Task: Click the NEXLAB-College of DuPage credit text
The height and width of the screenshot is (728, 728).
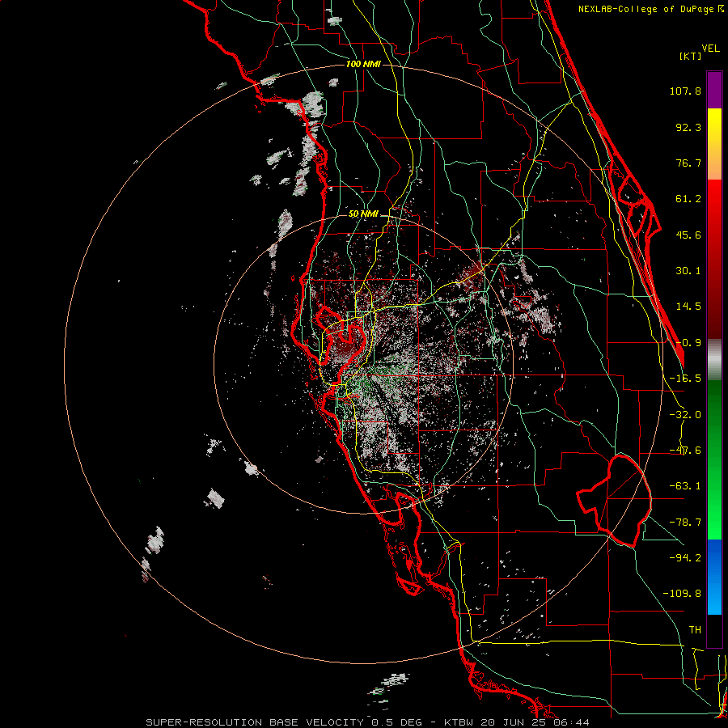Action: (x=651, y=9)
